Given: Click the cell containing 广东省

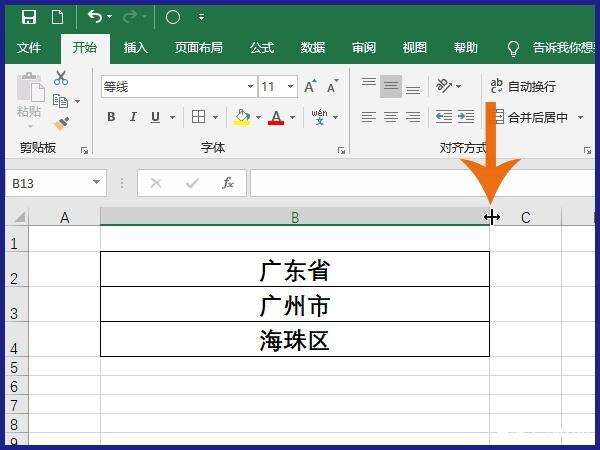Looking at the screenshot, I should (295, 269).
